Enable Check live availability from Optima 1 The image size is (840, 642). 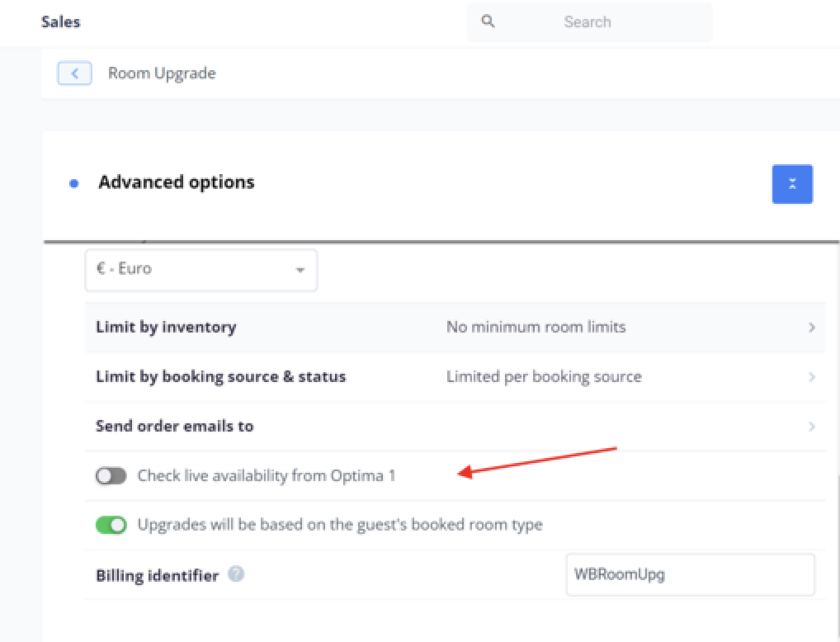coord(111,475)
